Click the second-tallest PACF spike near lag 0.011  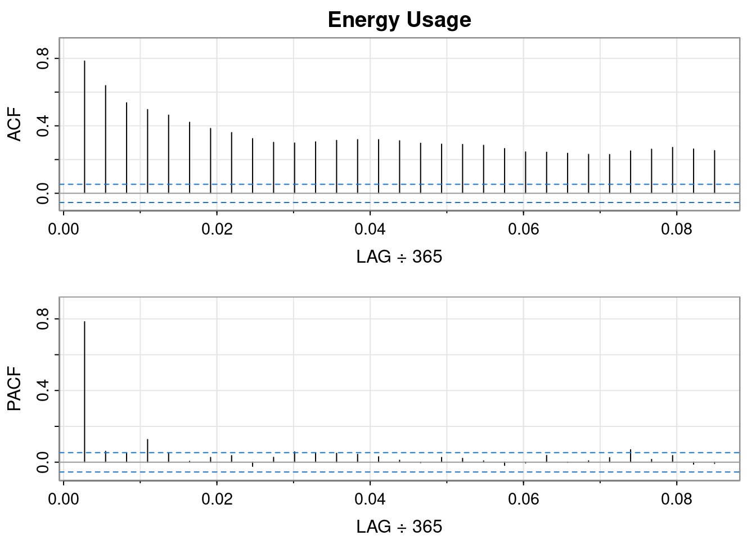tap(147, 450)
